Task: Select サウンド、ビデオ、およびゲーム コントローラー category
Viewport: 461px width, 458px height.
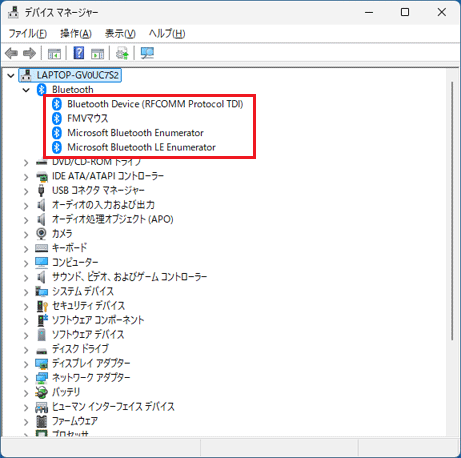Action: click(x=129, y=277)
